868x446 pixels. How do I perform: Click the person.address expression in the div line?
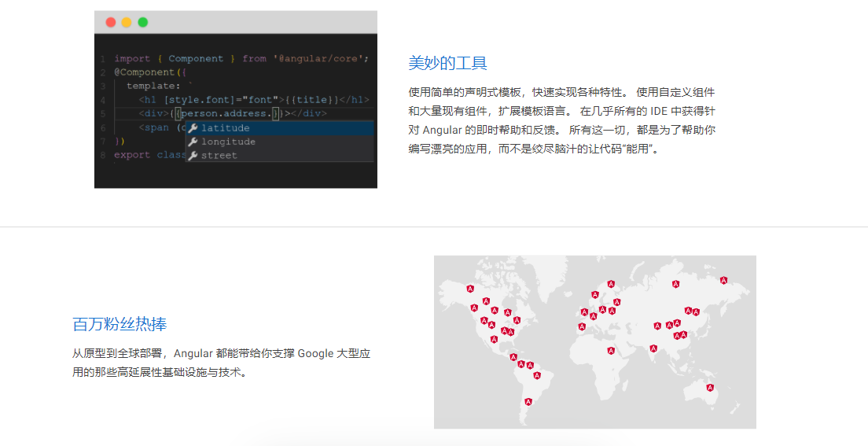(227, 113)
